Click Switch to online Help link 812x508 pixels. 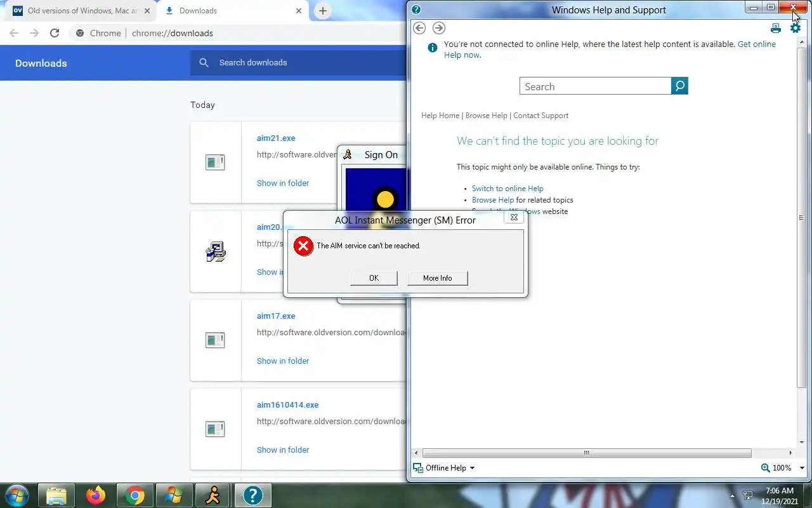(507, 189)
